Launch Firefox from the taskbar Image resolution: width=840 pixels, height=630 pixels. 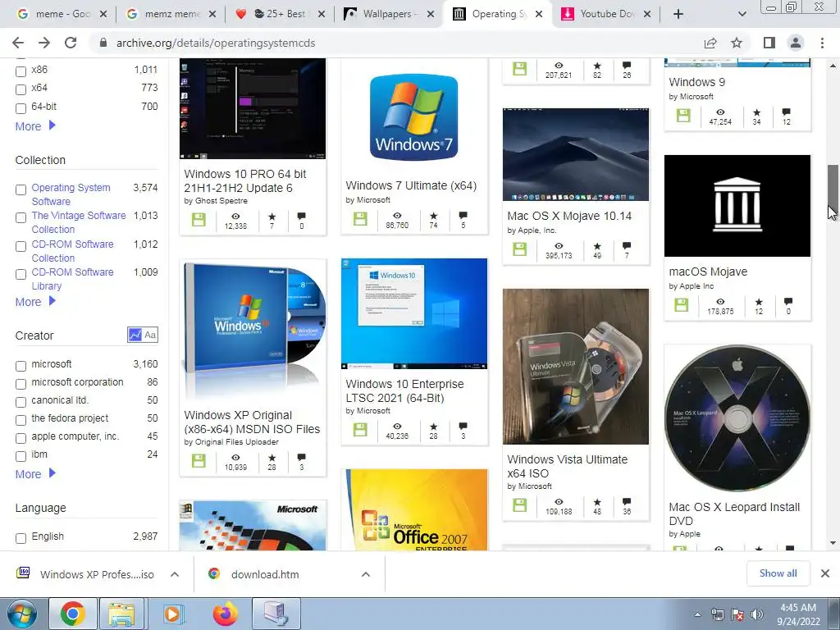[225, 614]
